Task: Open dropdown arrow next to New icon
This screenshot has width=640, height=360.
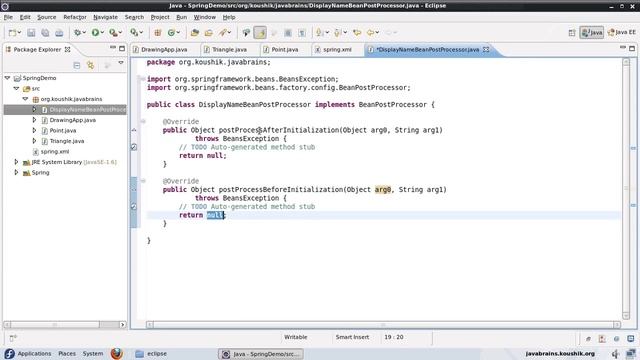Action: 19,33
